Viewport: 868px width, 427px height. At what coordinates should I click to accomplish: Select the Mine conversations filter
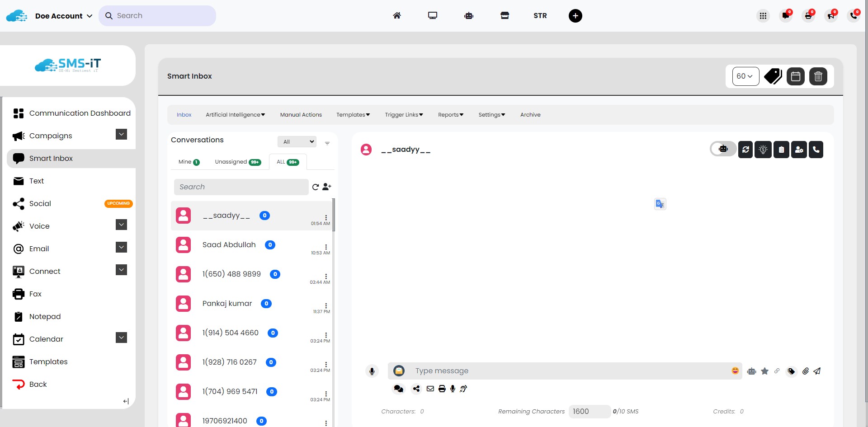pos(188,162)
